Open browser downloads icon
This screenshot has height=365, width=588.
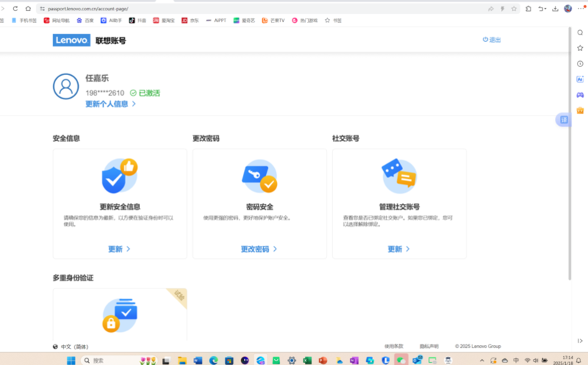click(x=555, y=9)
